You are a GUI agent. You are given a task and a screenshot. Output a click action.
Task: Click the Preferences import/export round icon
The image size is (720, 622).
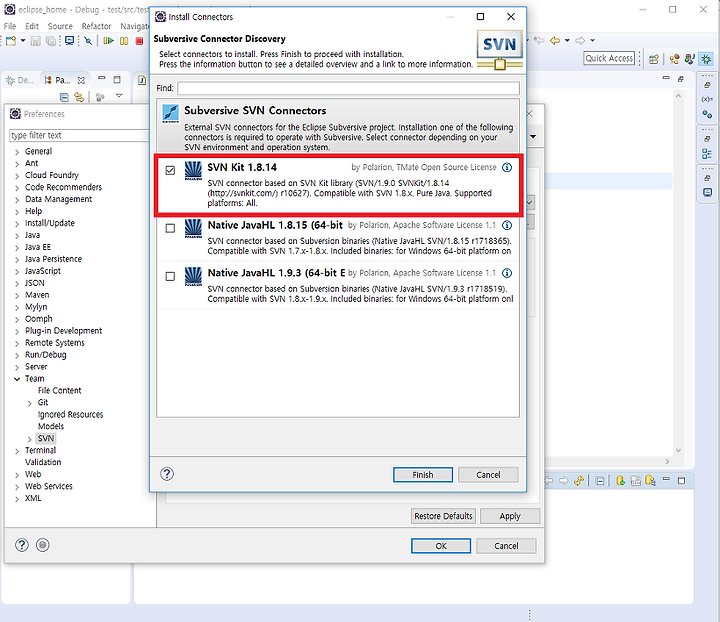point(43,545)
